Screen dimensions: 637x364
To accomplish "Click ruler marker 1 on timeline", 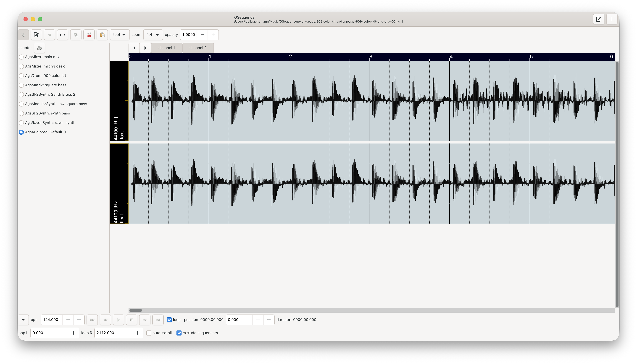I will tap(210, 57).
